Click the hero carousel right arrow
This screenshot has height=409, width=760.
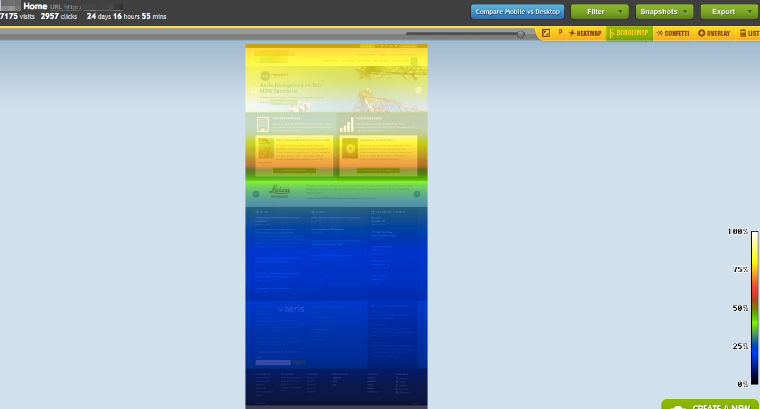click(x=418, y=90)
